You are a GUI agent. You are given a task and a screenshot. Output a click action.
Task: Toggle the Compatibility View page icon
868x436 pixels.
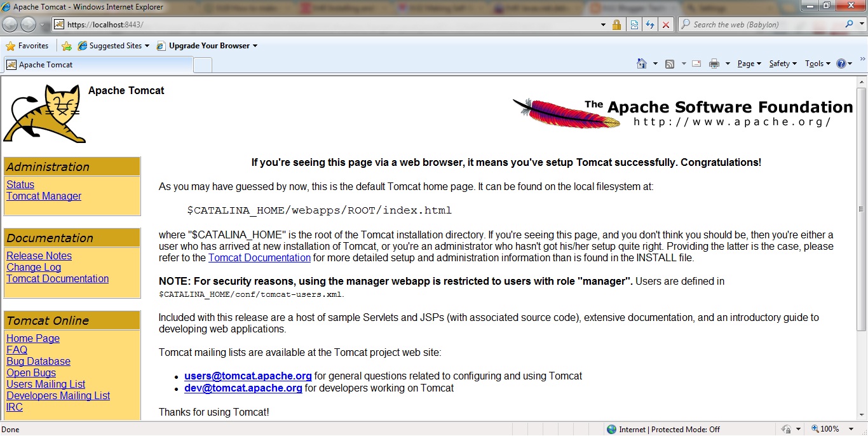634,25
